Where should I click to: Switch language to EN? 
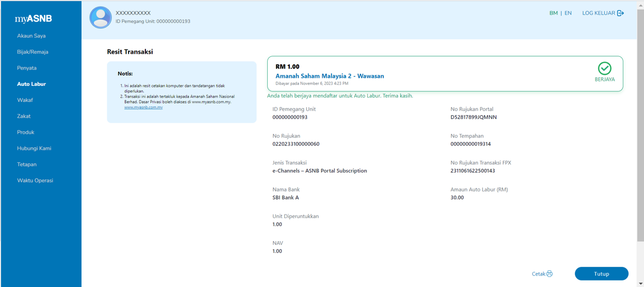click(568, 13)
